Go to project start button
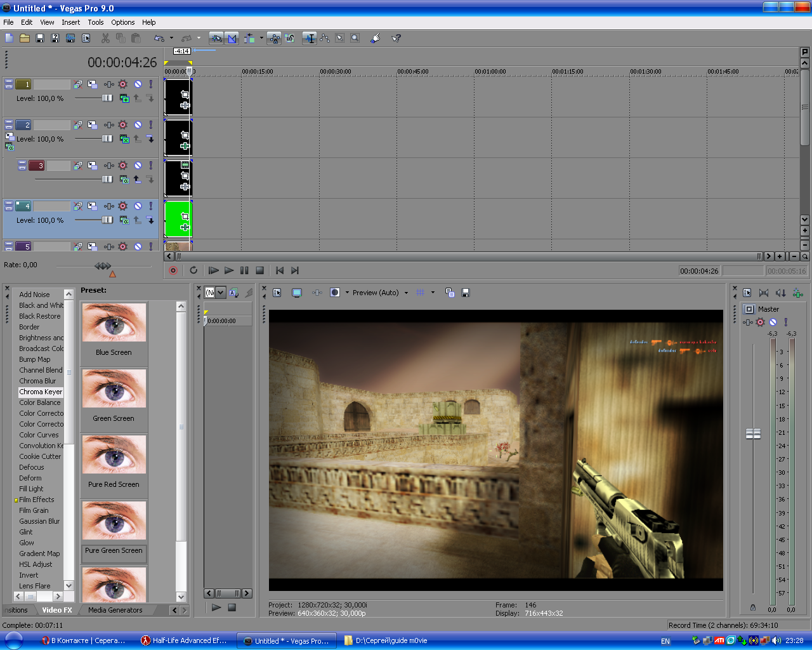 click(x=280, y=270)
